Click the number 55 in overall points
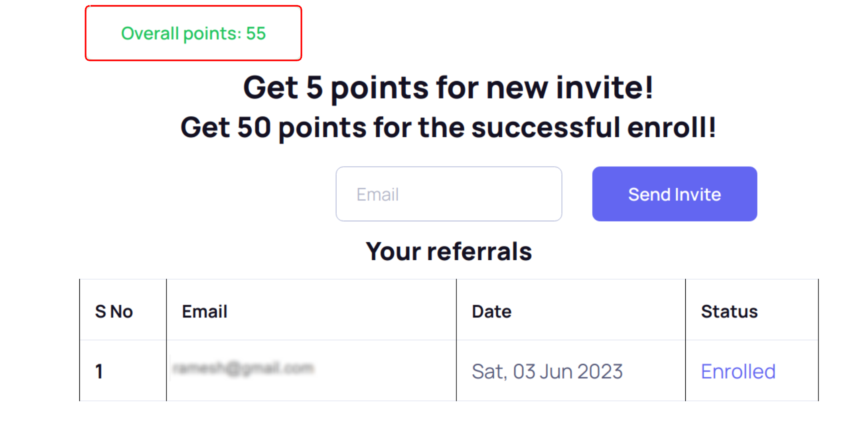The width and height of the screenshot is (868, 444). [x=256, y=33]
